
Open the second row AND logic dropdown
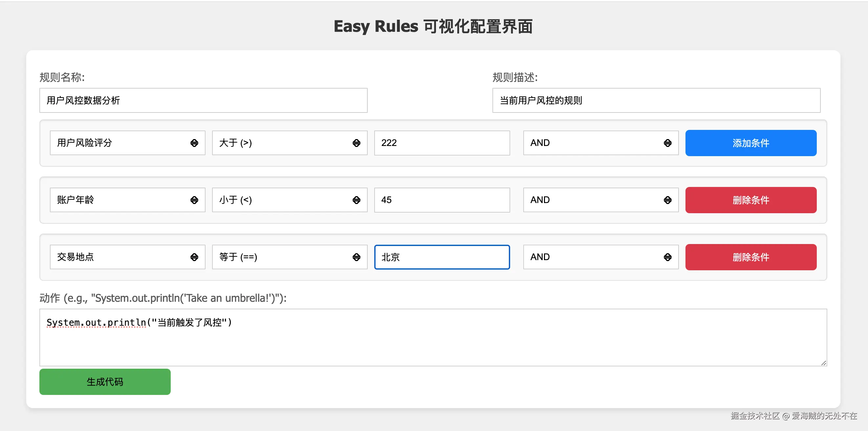point(600,200)
